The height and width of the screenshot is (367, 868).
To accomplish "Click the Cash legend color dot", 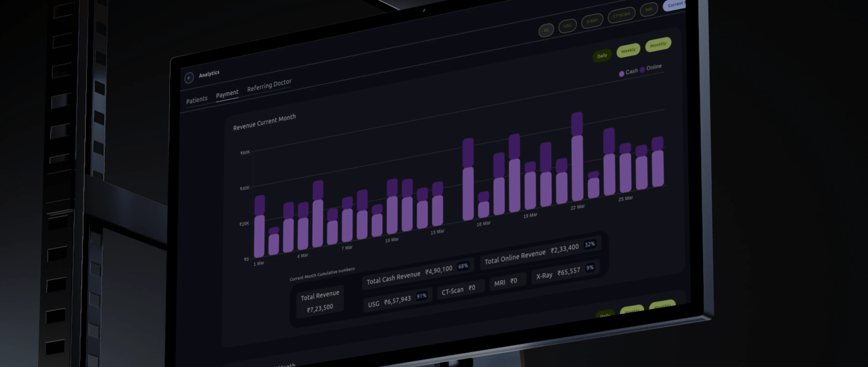I will coord(621,74).
